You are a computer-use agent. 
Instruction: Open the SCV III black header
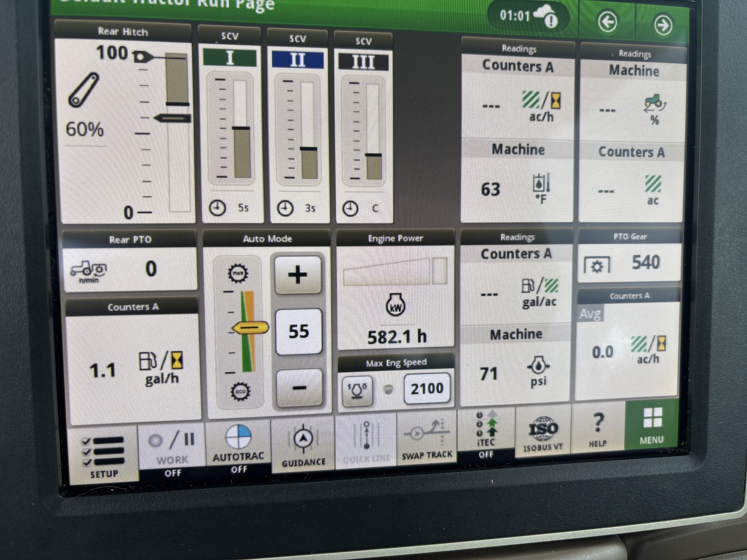[x=363, y=62]
